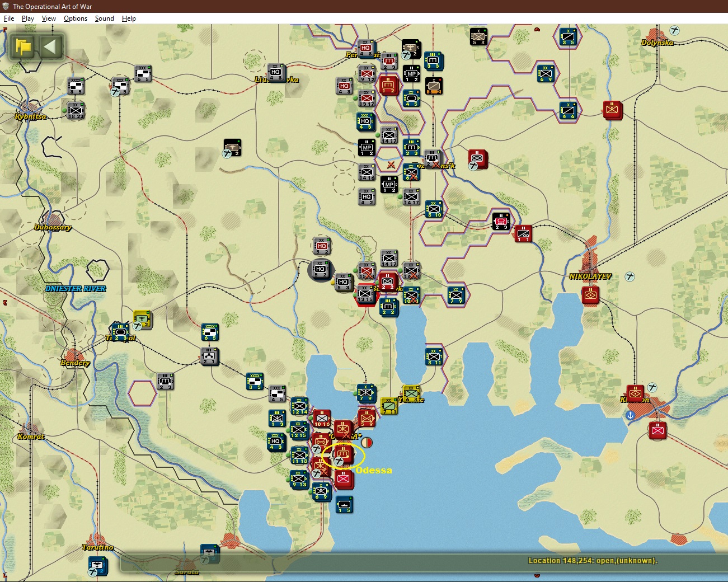Screen dimensions: 728x582
Task: Open the Sound menu
Action: click(104, 18)
